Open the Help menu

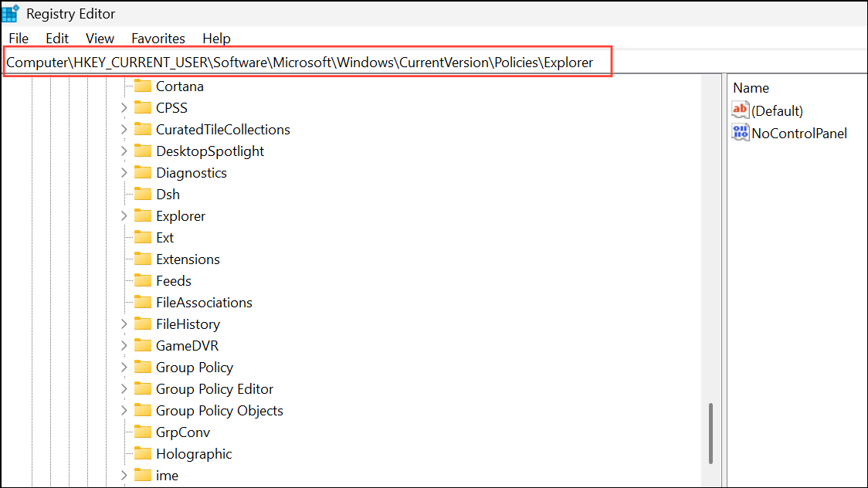point(216,38)
